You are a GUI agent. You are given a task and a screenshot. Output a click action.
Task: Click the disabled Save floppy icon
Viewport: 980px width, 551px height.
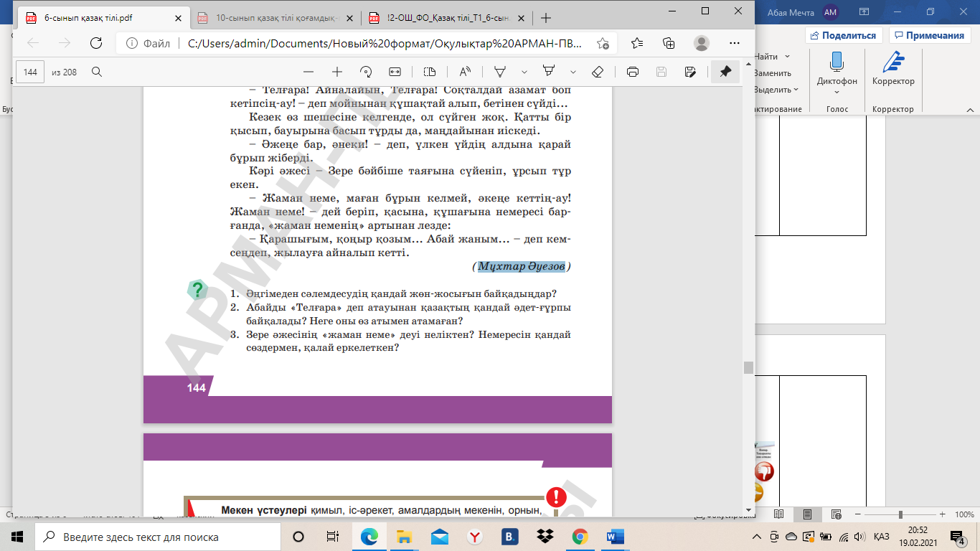661,72
